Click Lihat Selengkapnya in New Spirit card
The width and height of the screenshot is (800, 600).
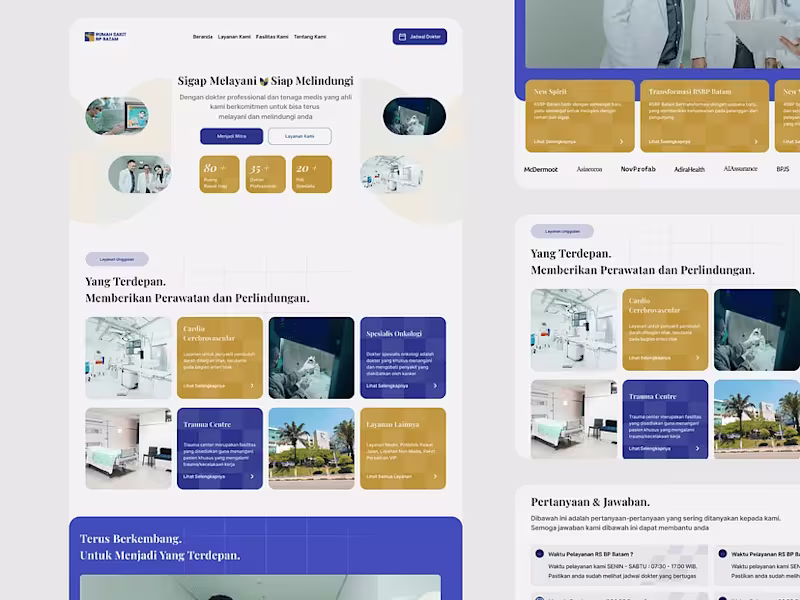click(555, 142)
